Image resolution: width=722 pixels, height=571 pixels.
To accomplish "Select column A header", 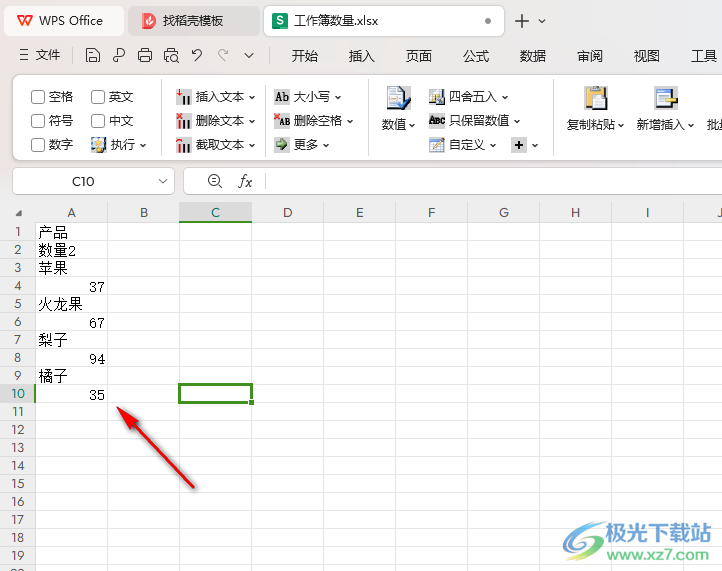I will (x=71, y=212).
